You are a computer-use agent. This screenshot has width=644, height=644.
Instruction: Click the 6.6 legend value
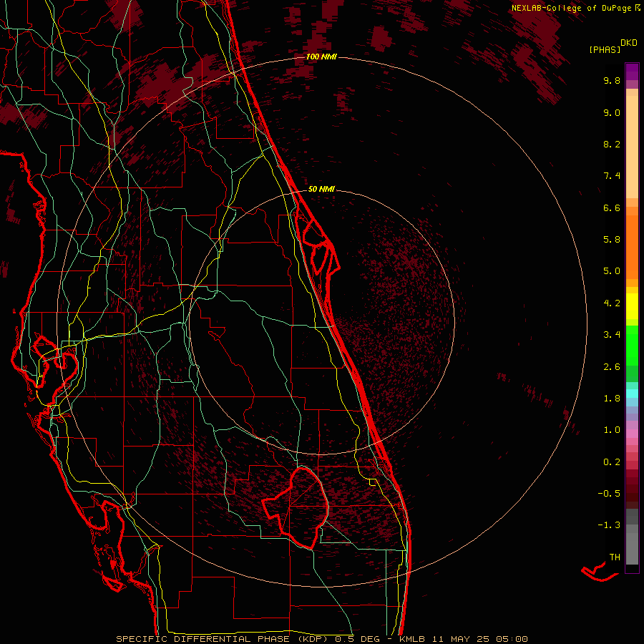pos(612,208)
